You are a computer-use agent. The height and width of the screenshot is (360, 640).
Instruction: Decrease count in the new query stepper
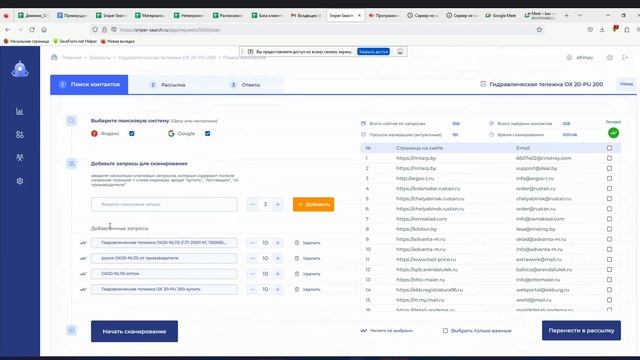point(253,204)
